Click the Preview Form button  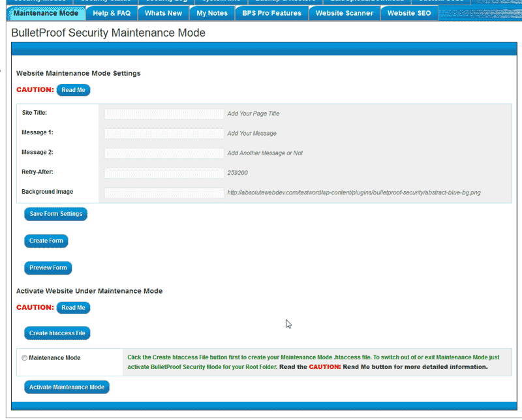[48, 268]
